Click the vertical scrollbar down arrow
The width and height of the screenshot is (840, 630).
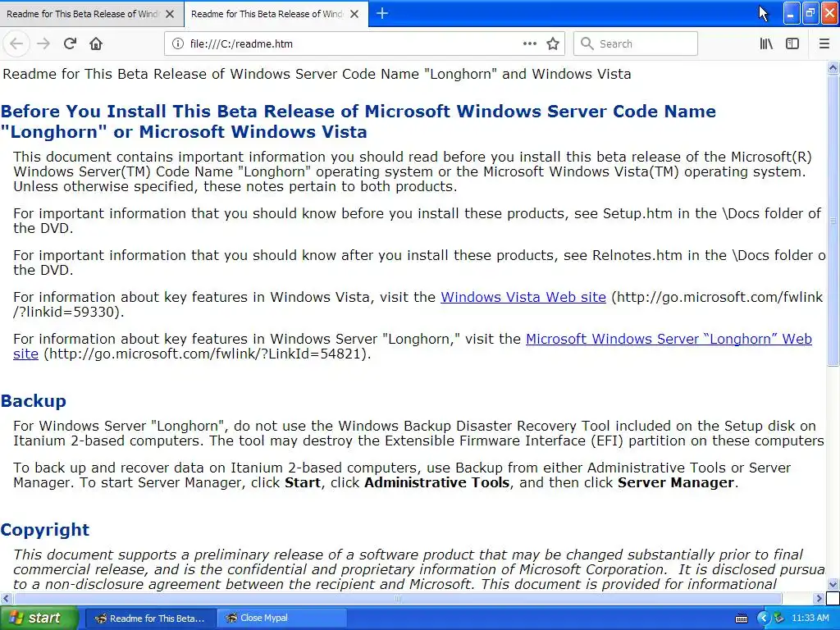(x=833, y=584)
